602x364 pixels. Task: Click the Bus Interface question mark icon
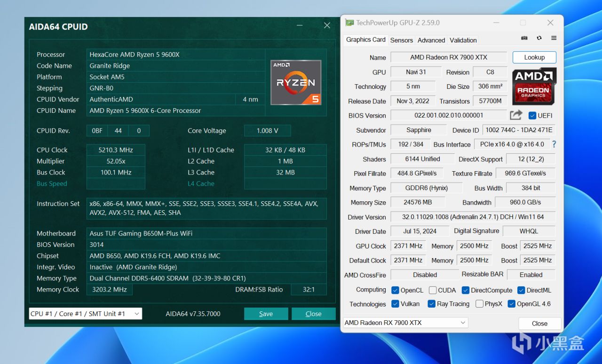554,144
